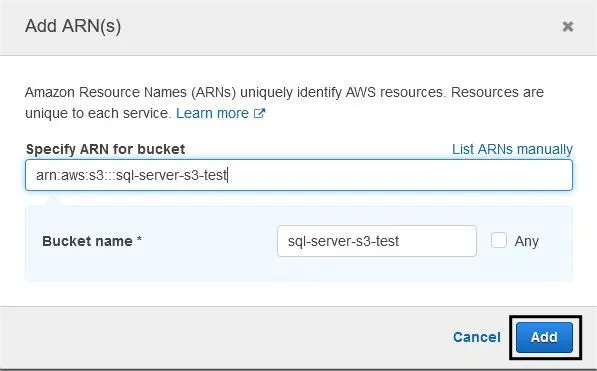Click the pointer arrow above bucket panel
The height and width of the screenshot is (371, 597).
(x=53, y=202)
